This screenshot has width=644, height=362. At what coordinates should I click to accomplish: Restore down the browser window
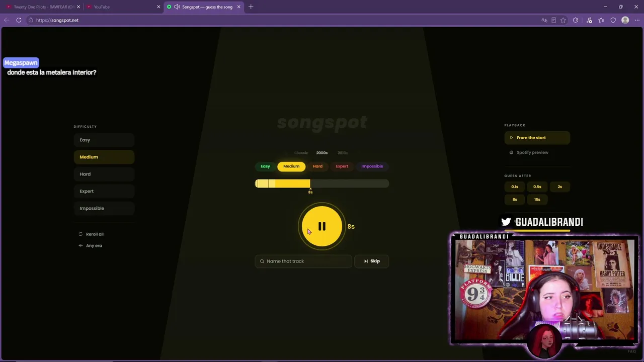(x=621, y=7)
